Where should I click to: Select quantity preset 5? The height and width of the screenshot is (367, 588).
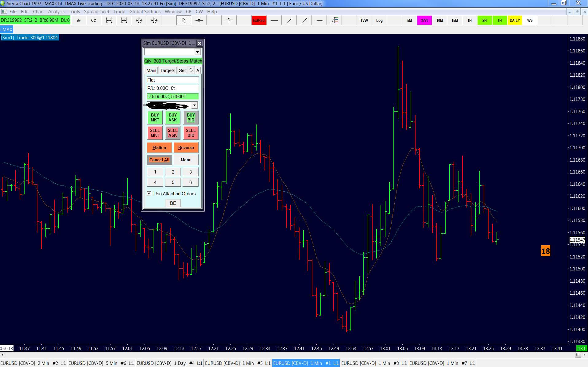pos(173,182)
